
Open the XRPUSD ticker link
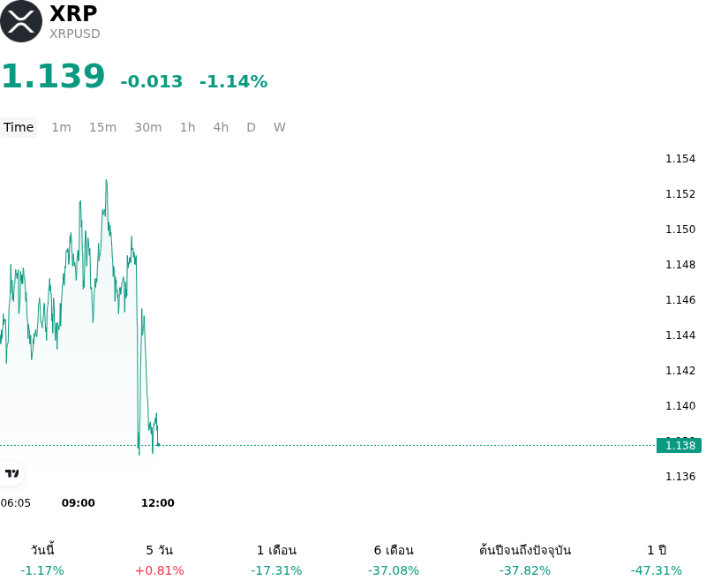point(75,34)
